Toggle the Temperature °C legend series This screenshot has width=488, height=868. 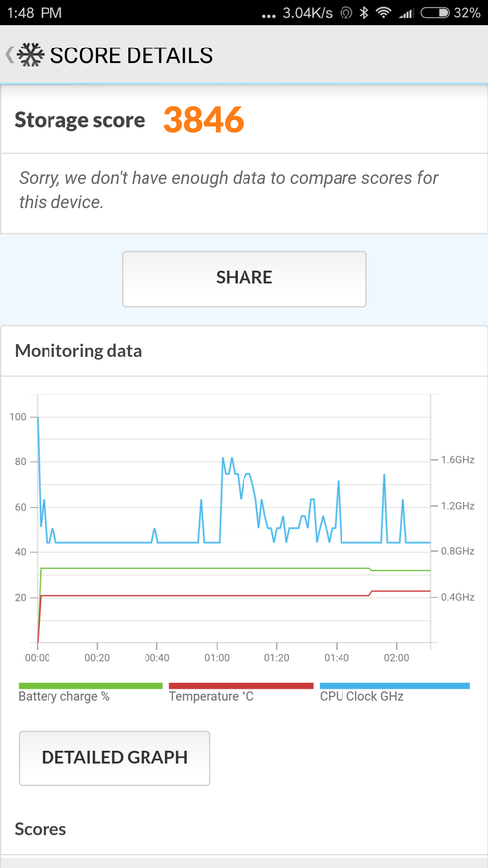[x=212, y=697]
